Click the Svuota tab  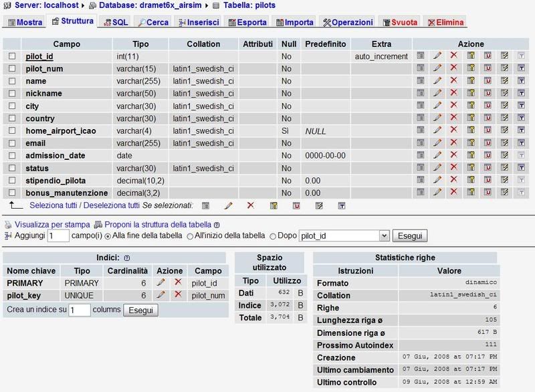click(400, 22)
